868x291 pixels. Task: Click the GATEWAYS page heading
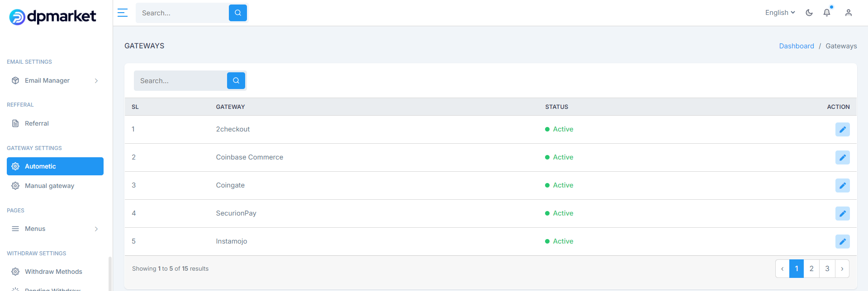pyautogui.click(x=144, y=46)
